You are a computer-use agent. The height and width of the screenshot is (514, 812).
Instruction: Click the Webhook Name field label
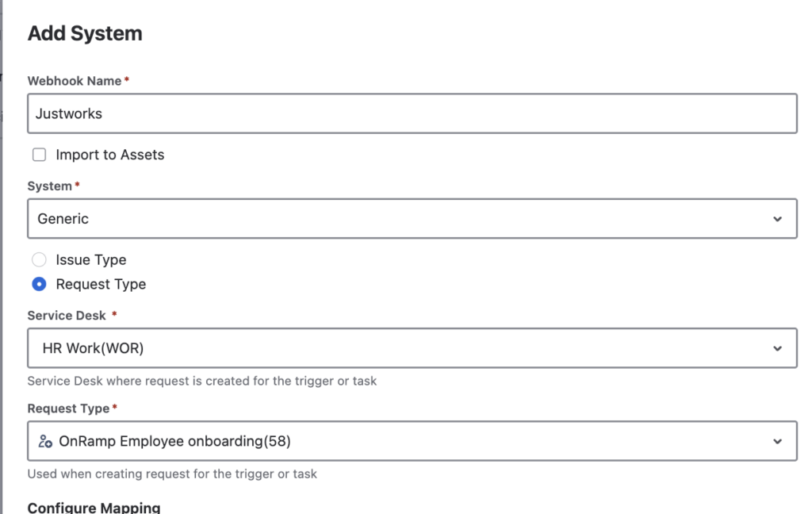[75, 81]
